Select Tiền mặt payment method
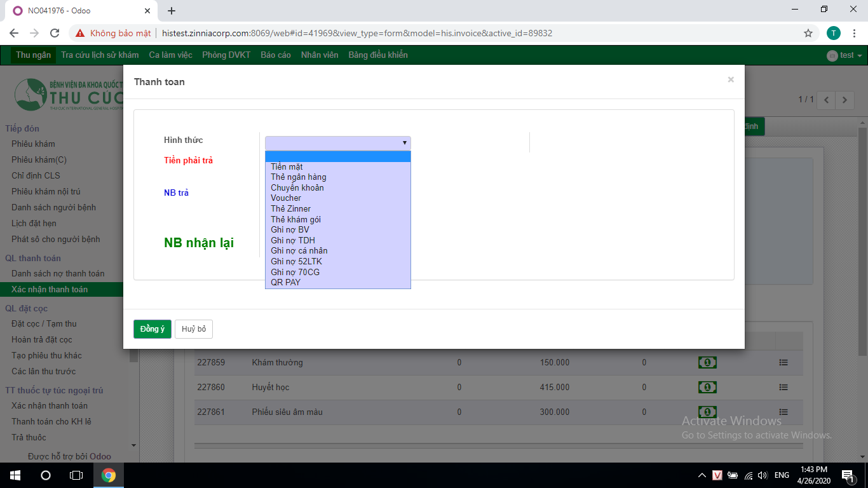Viewport: 868px width, 488px height. tap(287, 166)
